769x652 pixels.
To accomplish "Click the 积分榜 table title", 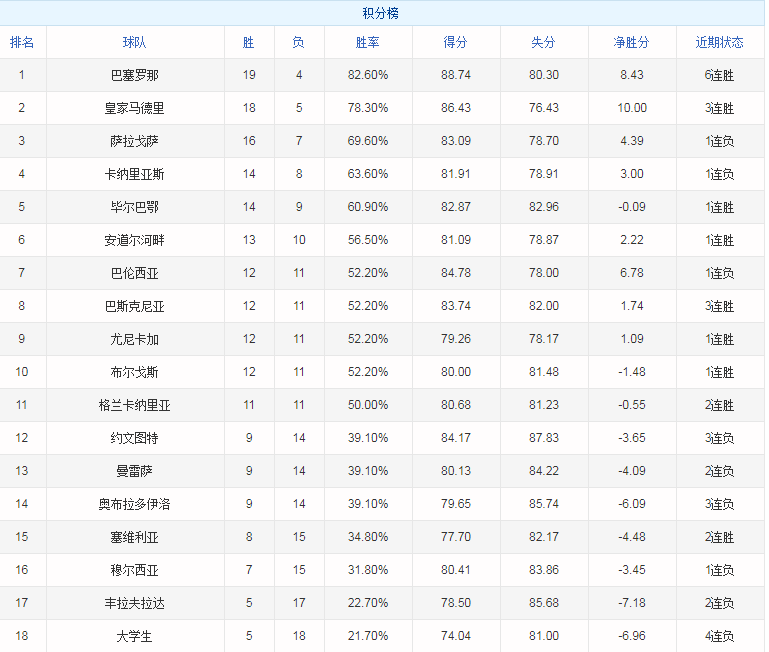I will [x=381, y=13].
